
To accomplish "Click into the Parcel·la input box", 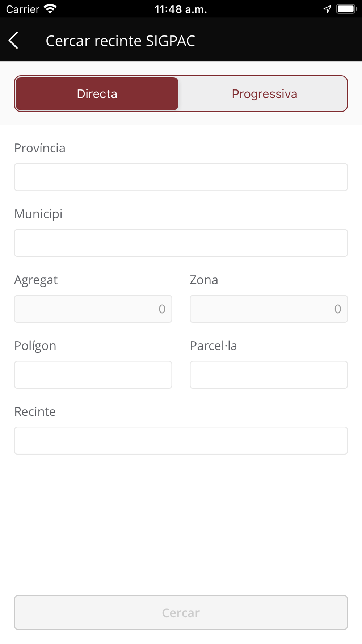I will click(269, 375).
